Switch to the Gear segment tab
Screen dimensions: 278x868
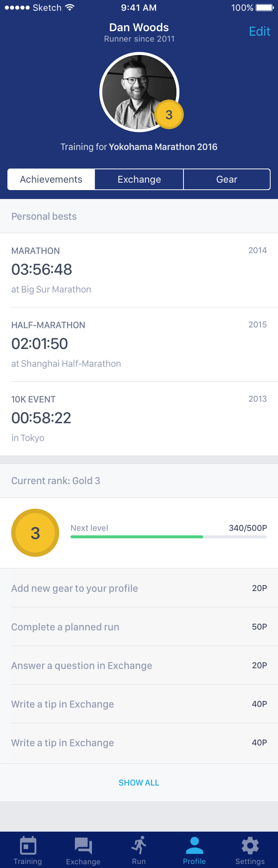227,179
